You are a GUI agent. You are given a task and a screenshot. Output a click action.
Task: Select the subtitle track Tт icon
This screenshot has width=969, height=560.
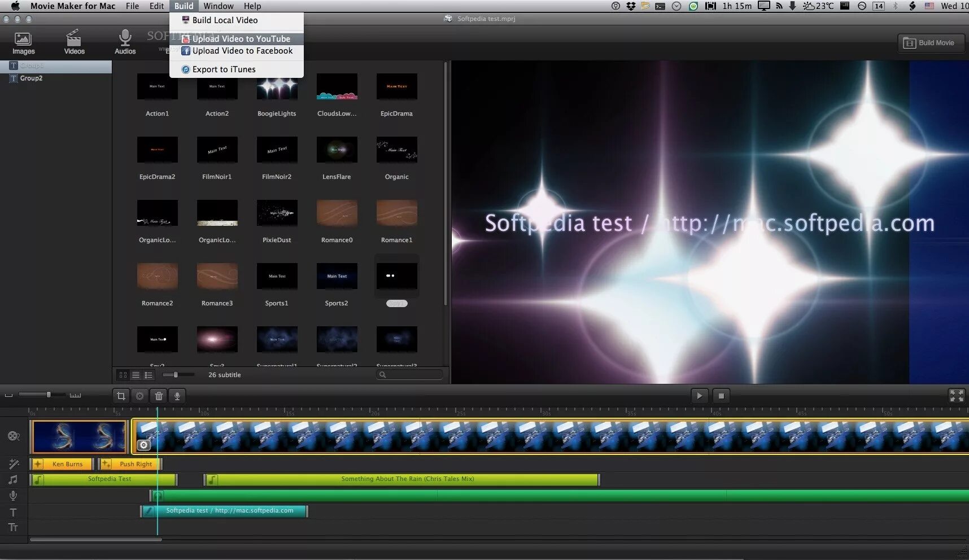13,527
